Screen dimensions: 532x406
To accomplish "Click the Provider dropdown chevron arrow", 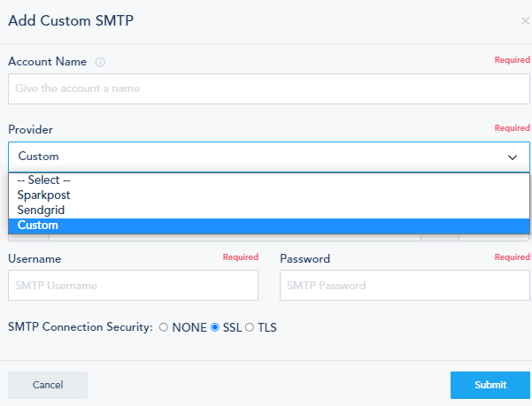I will click(x=513, y=157).
